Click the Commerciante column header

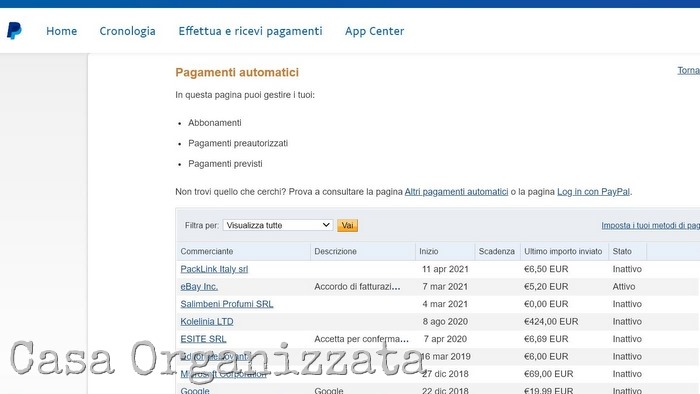(x=207, y=251)
